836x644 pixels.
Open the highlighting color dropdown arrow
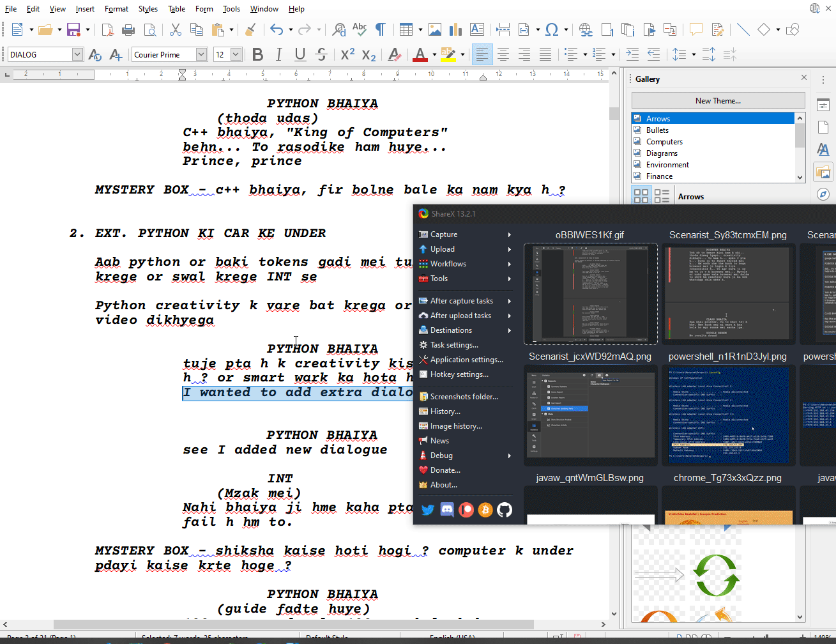[462, 55]
